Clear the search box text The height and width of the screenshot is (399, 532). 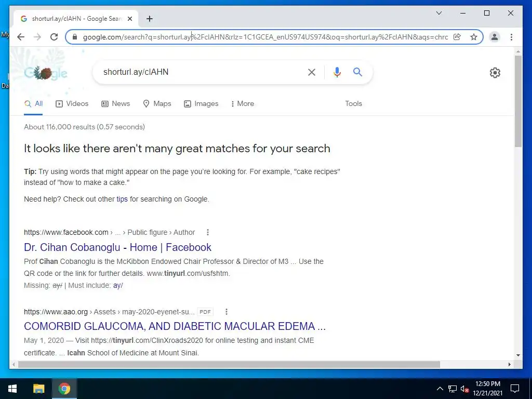point(312,72)
